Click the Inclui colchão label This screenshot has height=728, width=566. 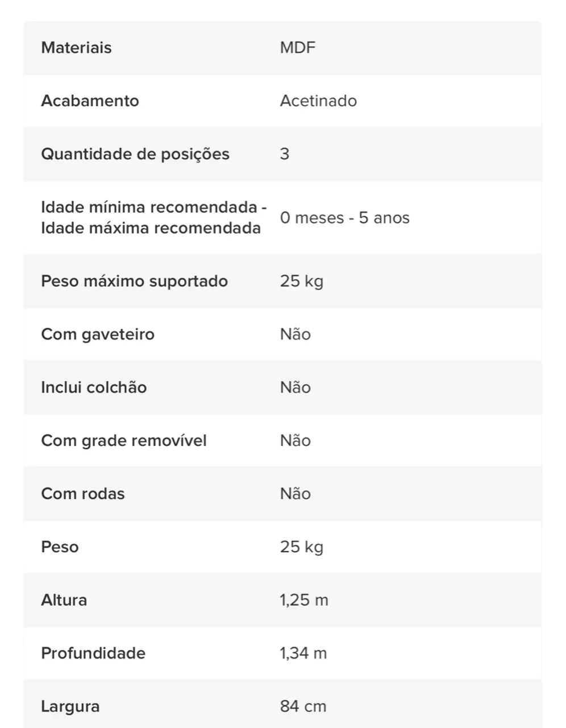pyautogui.click(x=94, y=387)
